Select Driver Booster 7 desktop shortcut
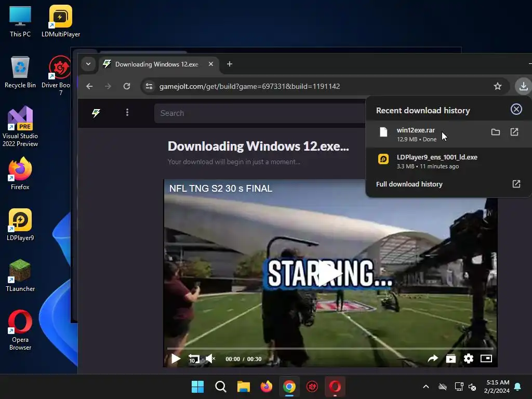The height and width of the screenshot is (399, 532). tap(58, 75)
